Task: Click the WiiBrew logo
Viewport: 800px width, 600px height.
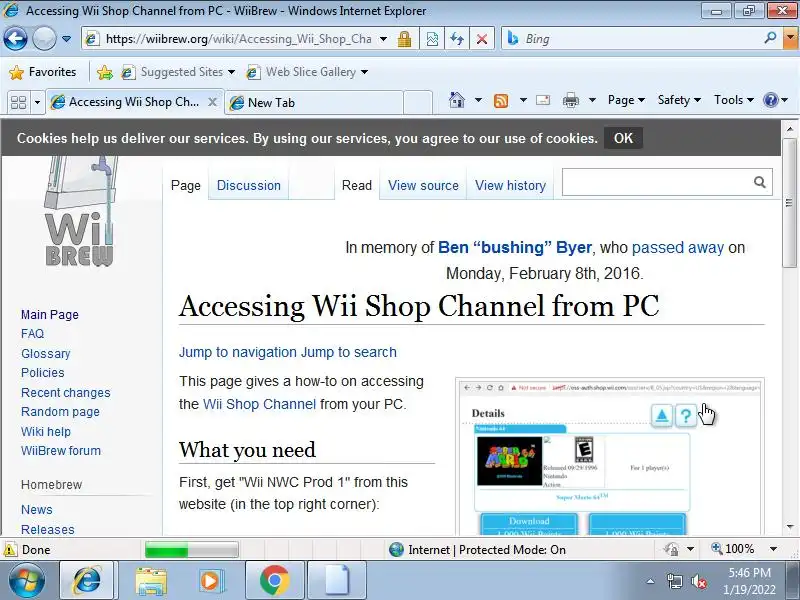Action: point(80,212)
